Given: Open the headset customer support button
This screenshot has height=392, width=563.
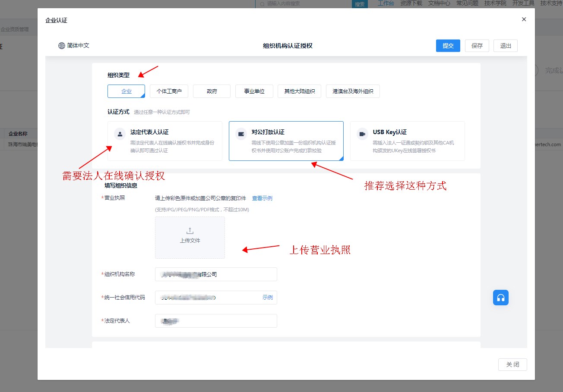Looking at the screenshot, I should [501, 298].
